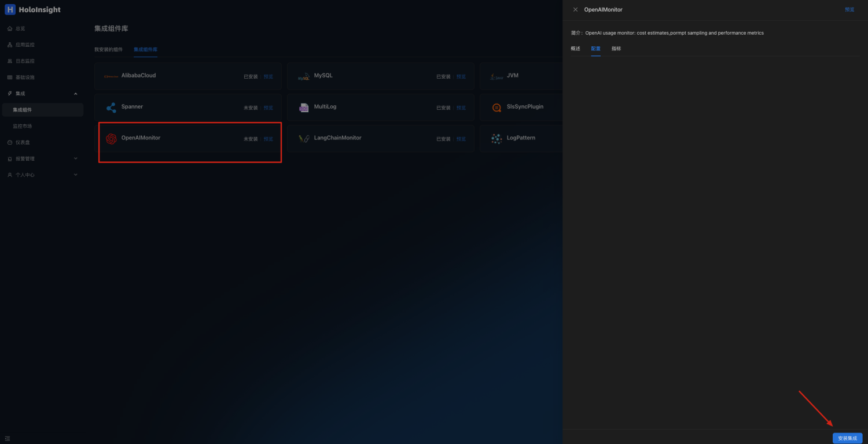Click 预览 link on MySQL card
The height and width of the screenshot is (444, 868).
(461, 76)
